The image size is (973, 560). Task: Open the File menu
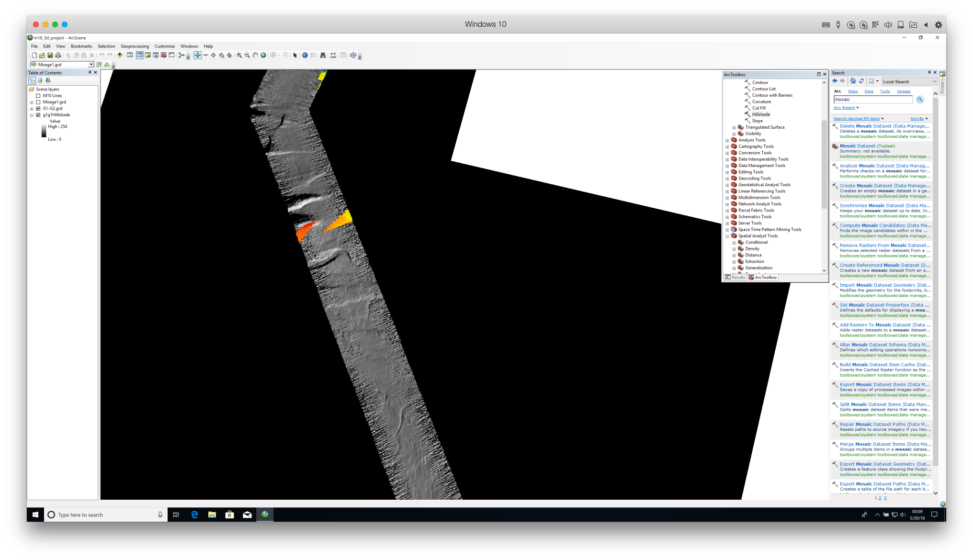[x=34, y=46]
